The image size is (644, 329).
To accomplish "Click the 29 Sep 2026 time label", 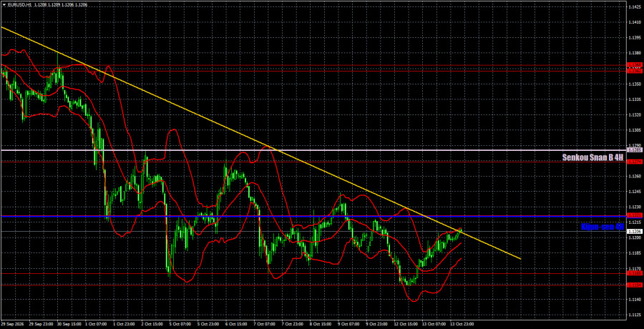I will pyautogui.click(x=11, y=324).
